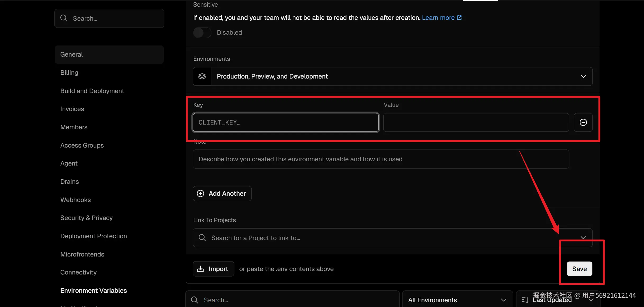
Task: Focus the CLIENT_KEY key input field
Action: [286, 122]
